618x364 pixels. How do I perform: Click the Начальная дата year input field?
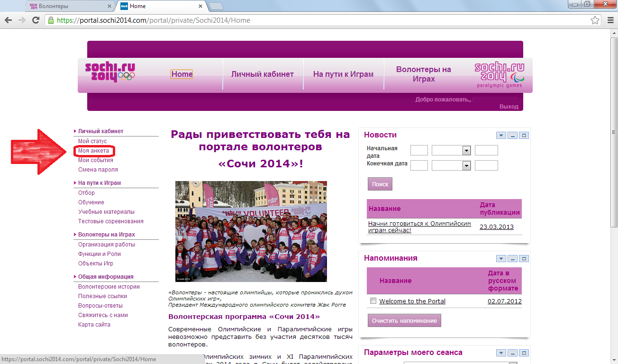pos(486,150)
